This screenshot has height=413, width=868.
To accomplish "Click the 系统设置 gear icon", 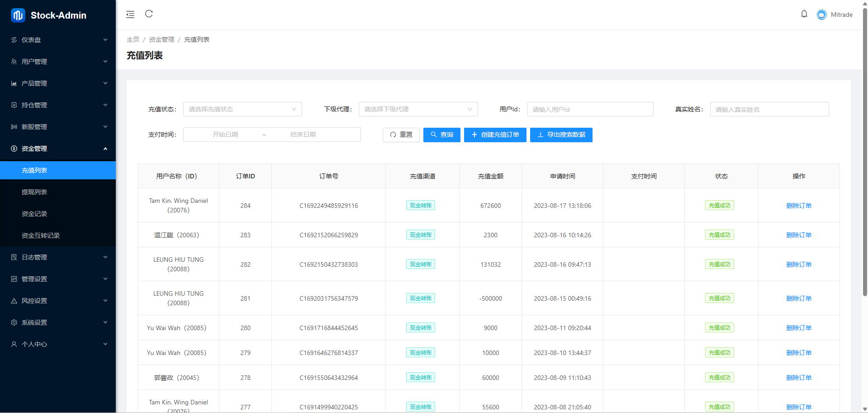I will tap(14, 322).
